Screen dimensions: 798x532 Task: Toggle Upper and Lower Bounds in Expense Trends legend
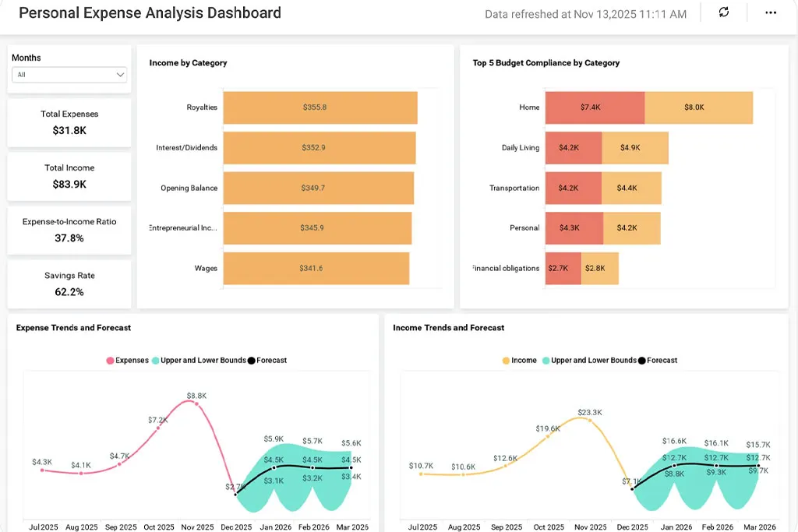(199, 360)
